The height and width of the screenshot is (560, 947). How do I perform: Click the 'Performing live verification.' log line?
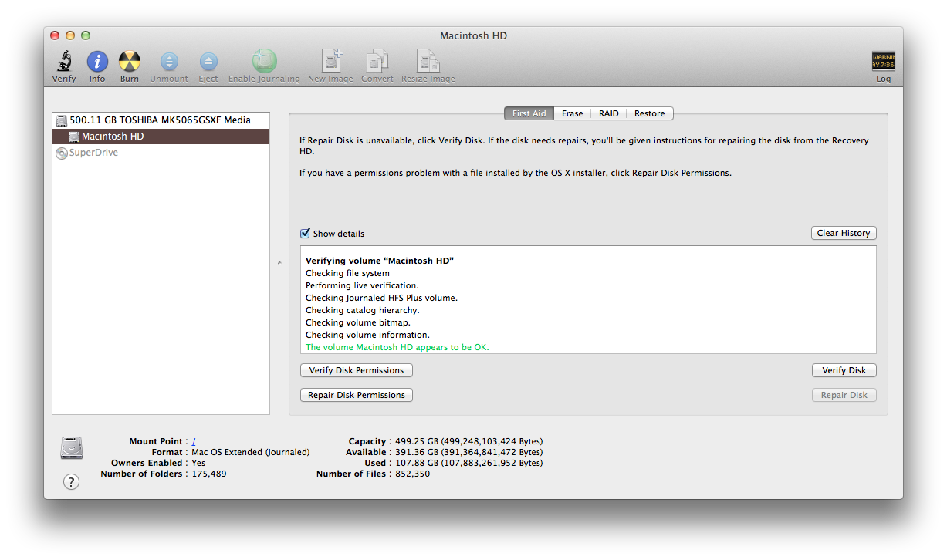[x=362, y=285]
